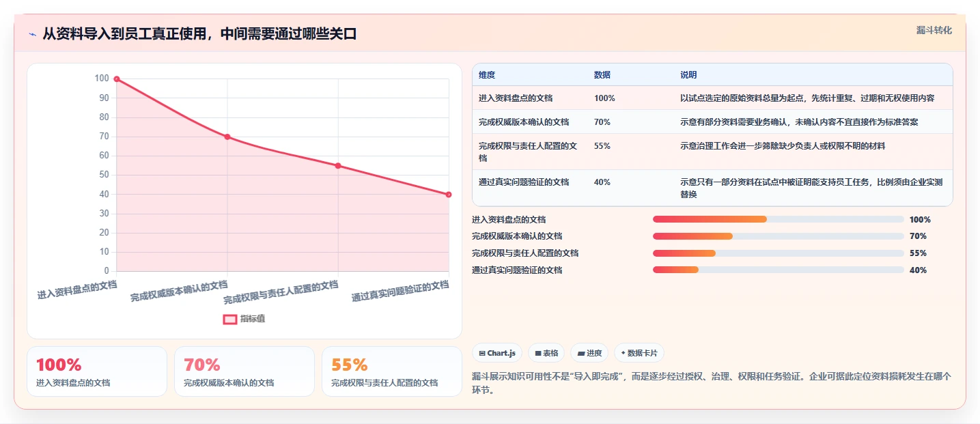Click table cell 完成权威版本确认的文档

pos(524,122)
